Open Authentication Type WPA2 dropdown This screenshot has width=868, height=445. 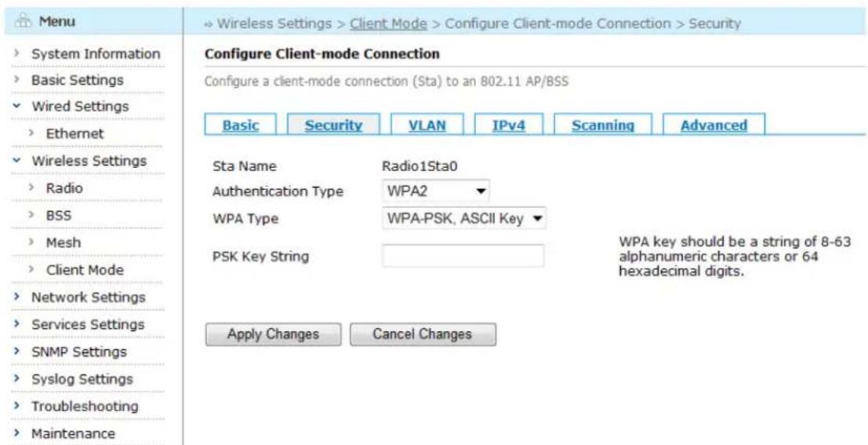(x=436, y=191)
